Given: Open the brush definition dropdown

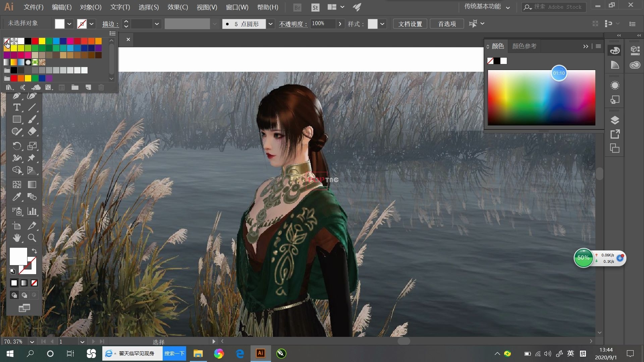Looking at the screenshot, I should point(270,24).
